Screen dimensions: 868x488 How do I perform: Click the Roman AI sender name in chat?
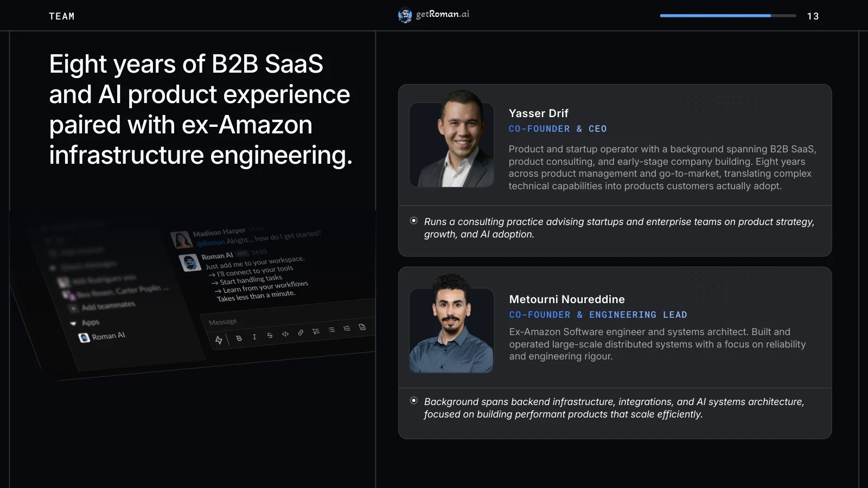tap(217, 256)
